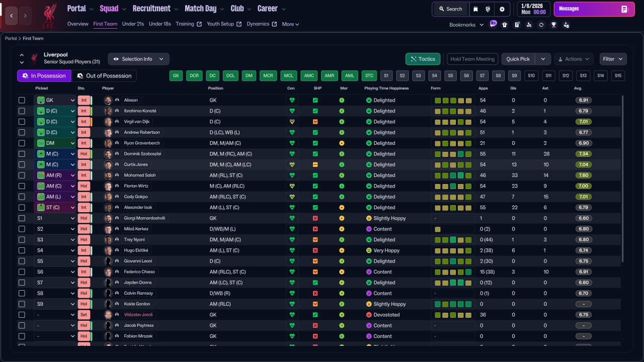The height and width of the screenshot is (362, 644).
Task: Open the Recruitment main menu
Action: tap(155, 9)
